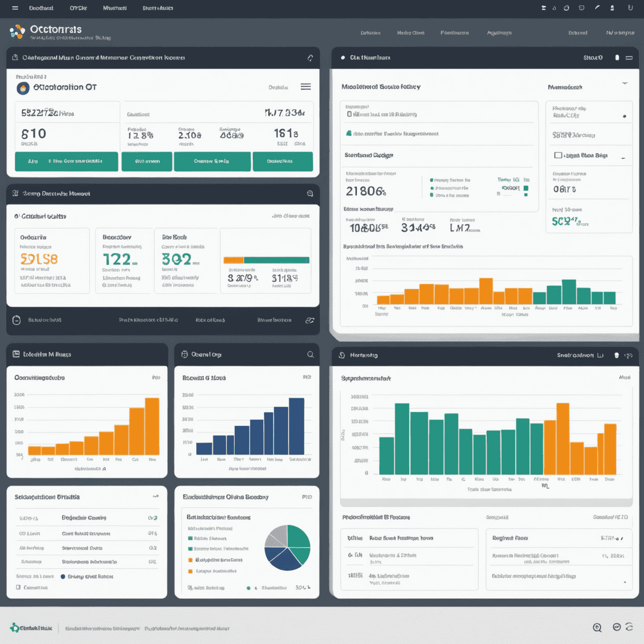This screenshot has width=644, height=644.
Task: Open the fourth top-bar menu item
Action: 158,8
